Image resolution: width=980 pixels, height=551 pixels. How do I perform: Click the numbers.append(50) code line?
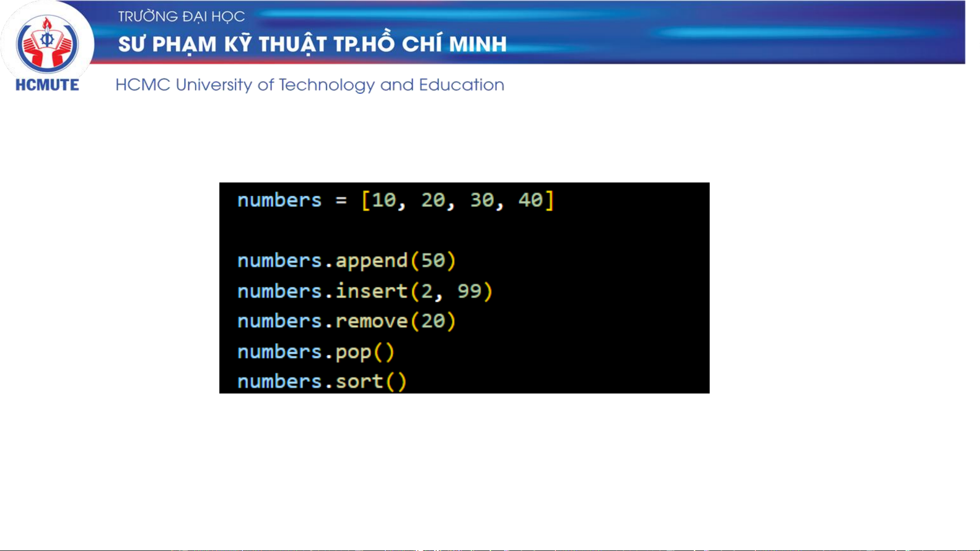pos(346,260)
